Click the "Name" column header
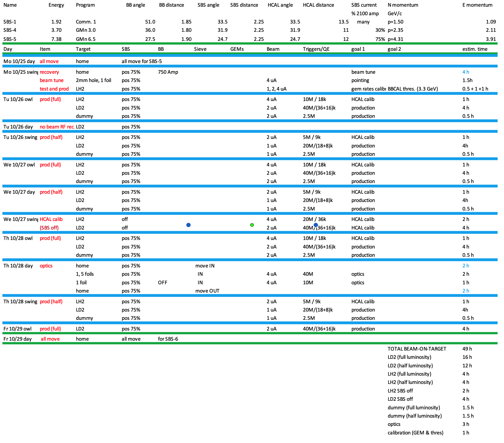The image size is (504, 443). [x=10, y=5]
